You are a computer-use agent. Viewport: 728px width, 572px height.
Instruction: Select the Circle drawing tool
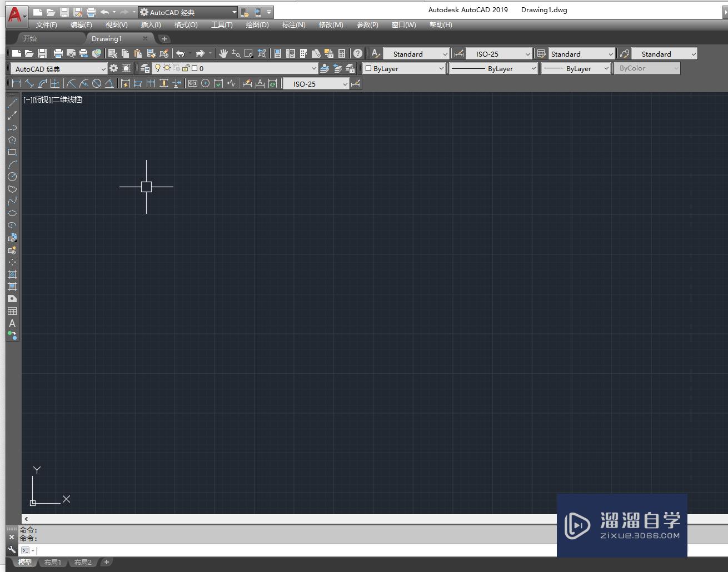click(x=12, y=177)
